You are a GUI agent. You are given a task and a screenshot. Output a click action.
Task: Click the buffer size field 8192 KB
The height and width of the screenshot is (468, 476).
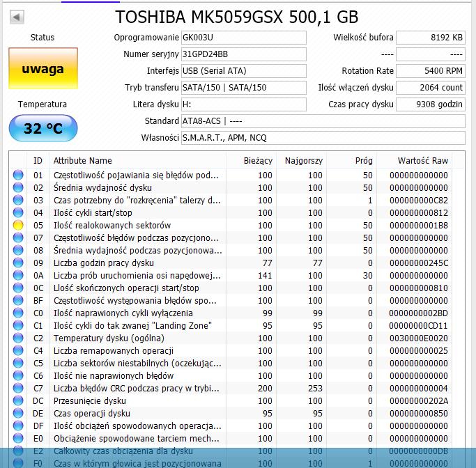431,38
